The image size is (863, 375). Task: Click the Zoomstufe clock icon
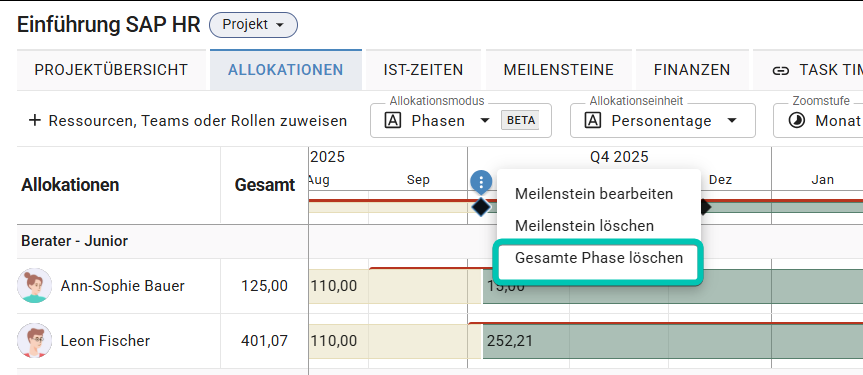point(796,121)
